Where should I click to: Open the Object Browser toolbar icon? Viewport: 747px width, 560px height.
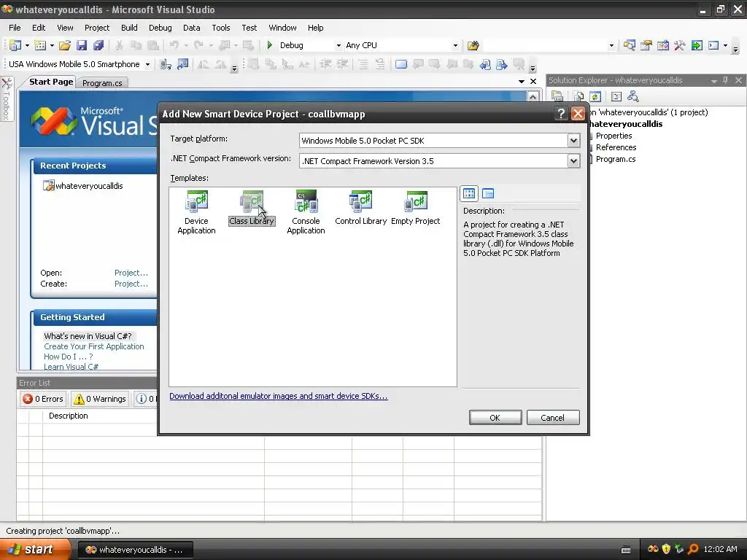pos(662,45)
